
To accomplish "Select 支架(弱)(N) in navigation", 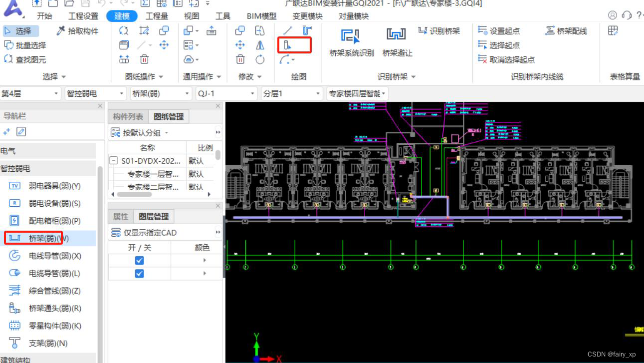I will 48,343.
